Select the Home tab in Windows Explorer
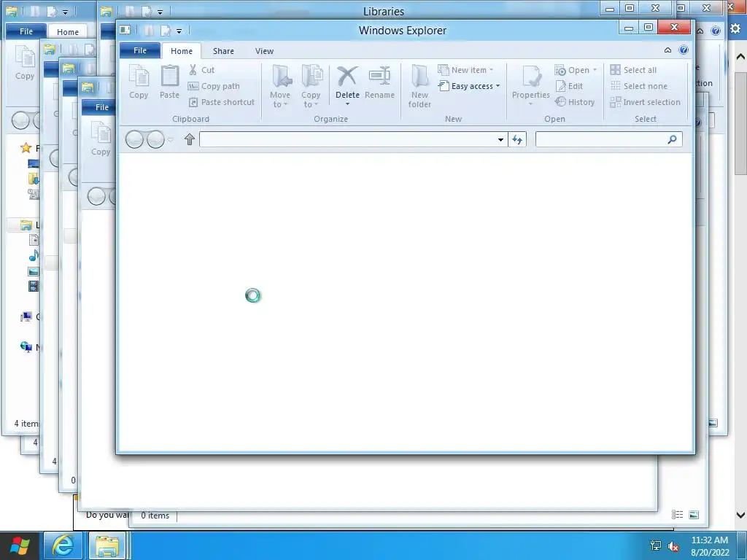 point(182,51)
